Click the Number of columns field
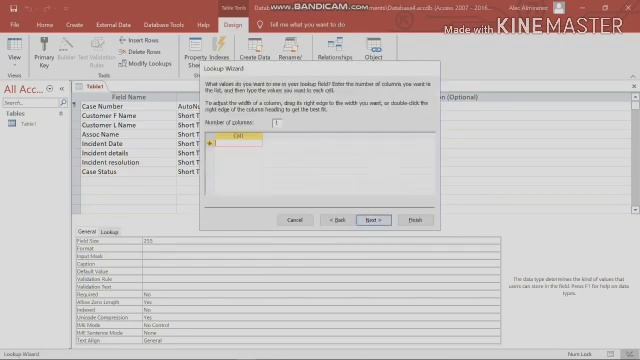This screenshot has height=360, width=640. pyautogui.click(x=277, y=122)
